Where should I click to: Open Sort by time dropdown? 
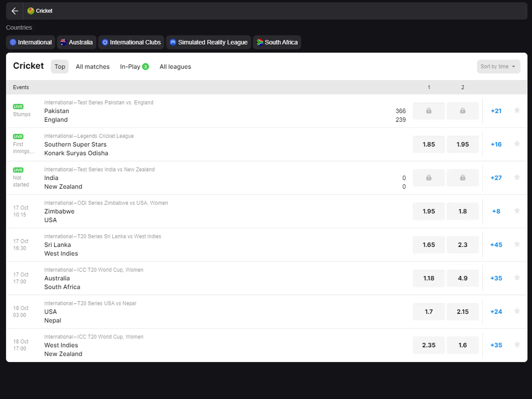(498, 66)
